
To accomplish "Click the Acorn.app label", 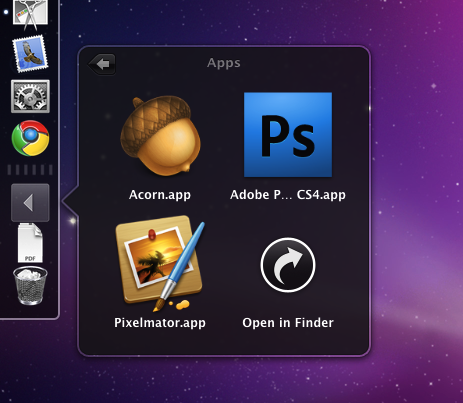I will [x=160, y=195].
